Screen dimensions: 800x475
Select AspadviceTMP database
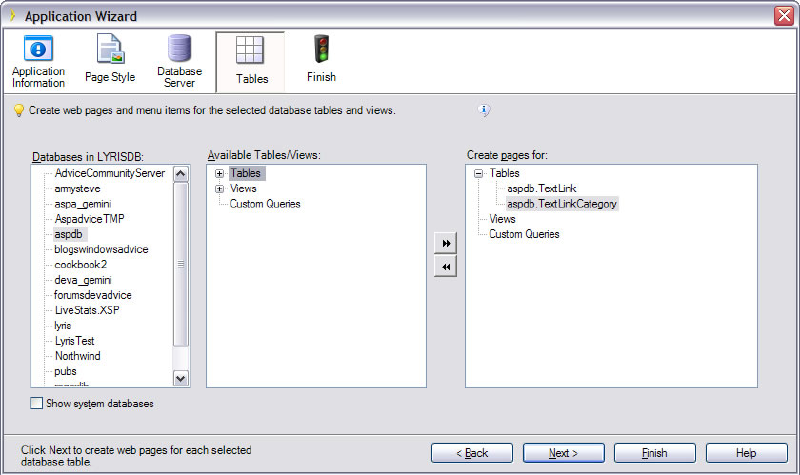click(x=89, y=219)
